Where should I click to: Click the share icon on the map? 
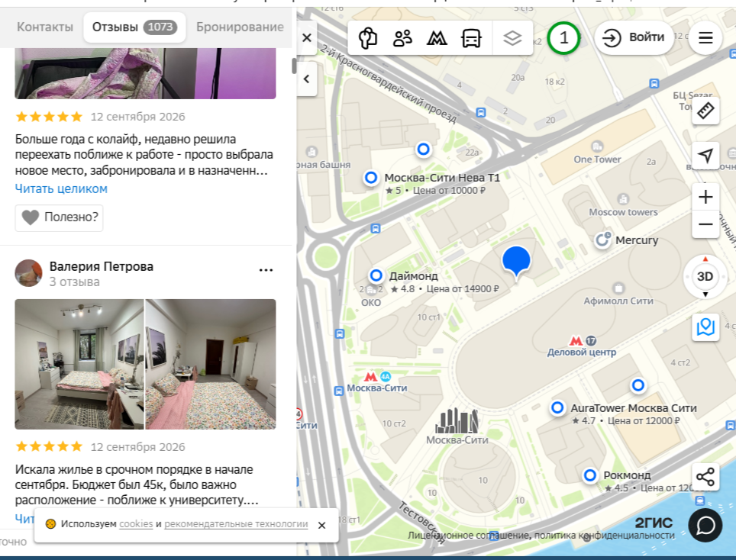[705, 477]
